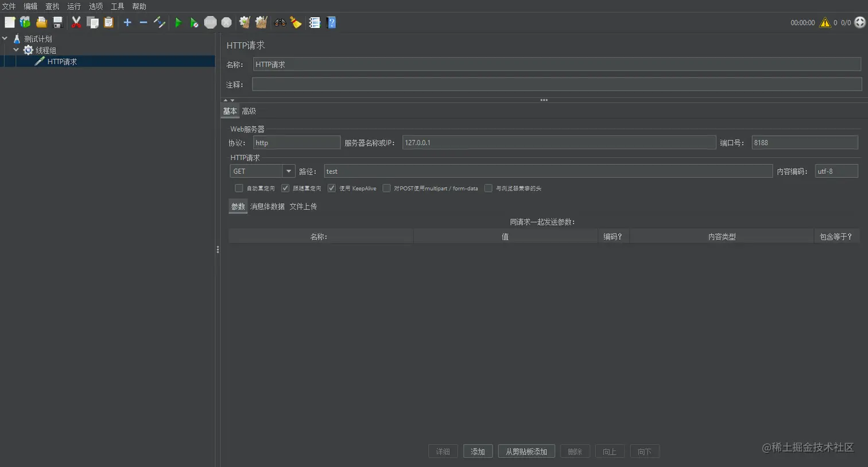Start the test with green play icon
The image size is (868, 467).
click(x=178, y=22)
